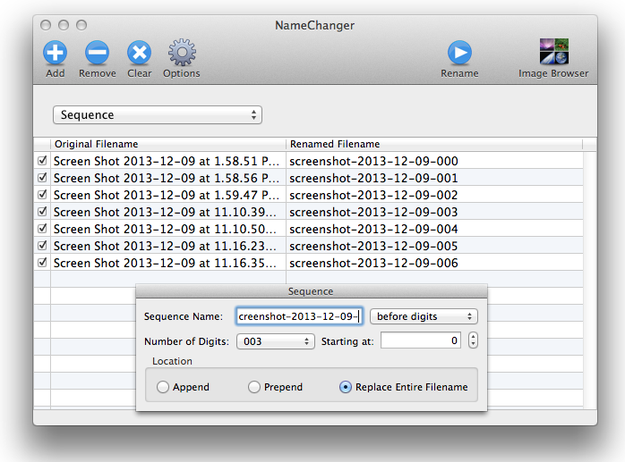Click the Sequence Name text field
The image size is (625, 462).
299,317
